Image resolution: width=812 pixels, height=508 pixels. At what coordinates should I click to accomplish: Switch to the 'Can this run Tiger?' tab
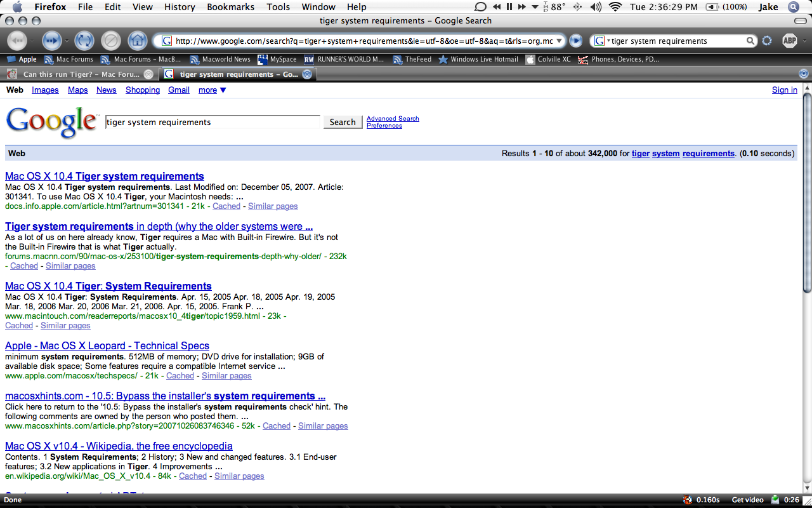pos(79,74)
